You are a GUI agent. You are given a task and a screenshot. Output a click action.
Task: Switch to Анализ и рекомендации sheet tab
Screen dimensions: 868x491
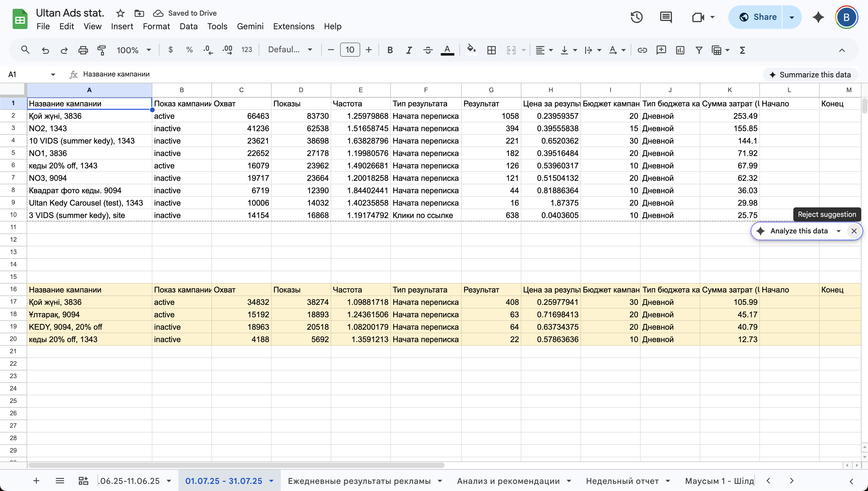508,481
